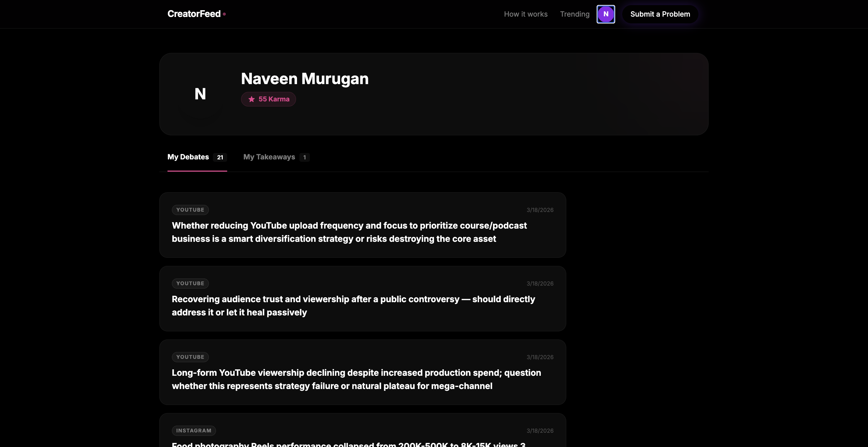868x447 pixels.
Task: Click the INSTAGRAM platform tag
Action: pos(194,431)
